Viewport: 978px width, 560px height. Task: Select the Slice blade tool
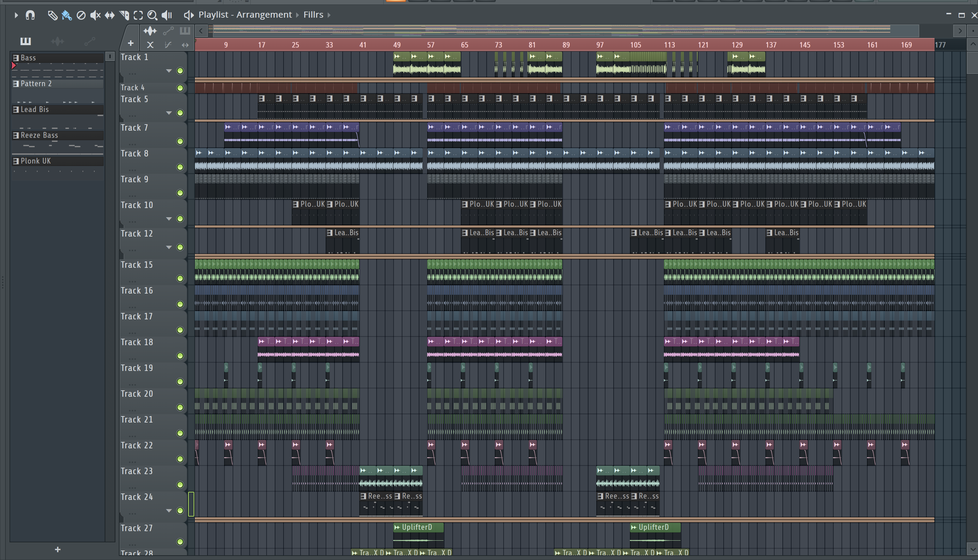[x=124, y=15]
